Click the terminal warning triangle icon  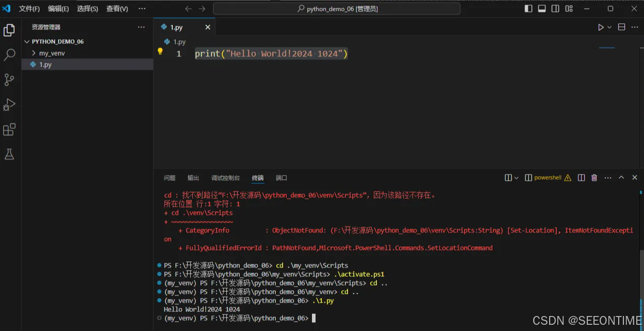[568, 178]
